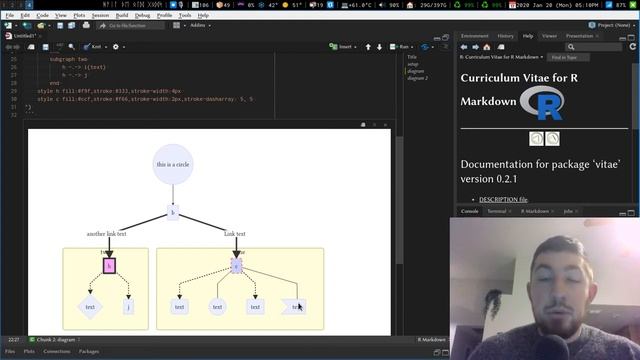Open the Tools menu
The width and height of the screenshot is (640, 360).
pos(185,15)
